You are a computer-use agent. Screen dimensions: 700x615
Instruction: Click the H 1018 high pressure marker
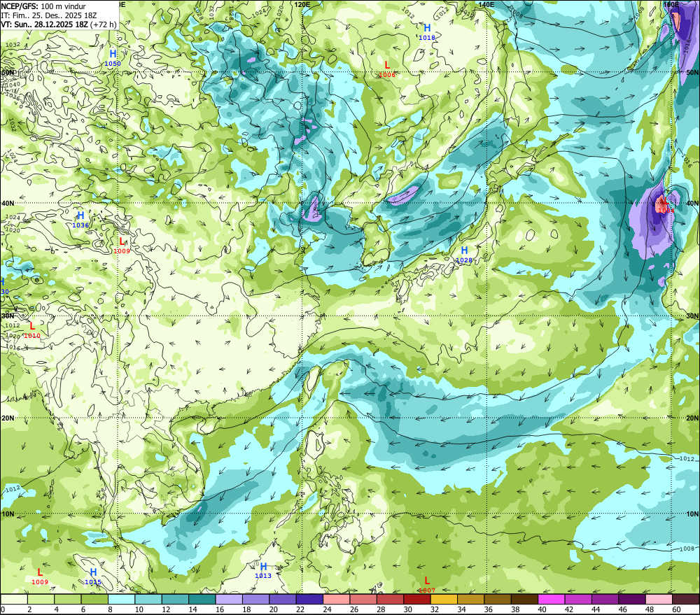pos(427,32)
